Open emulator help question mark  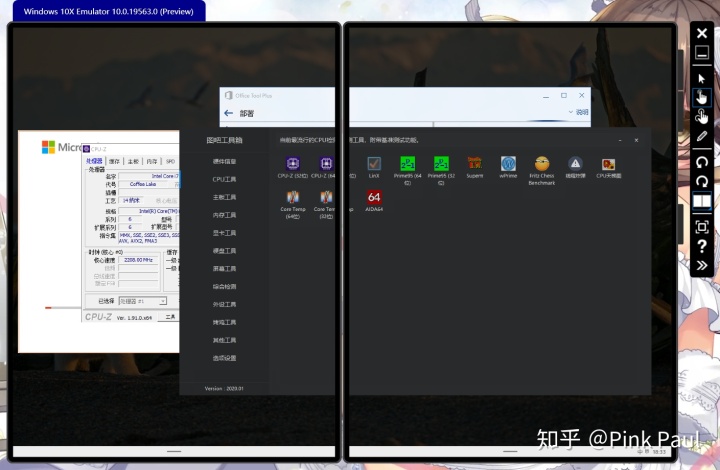coord(702,246)
